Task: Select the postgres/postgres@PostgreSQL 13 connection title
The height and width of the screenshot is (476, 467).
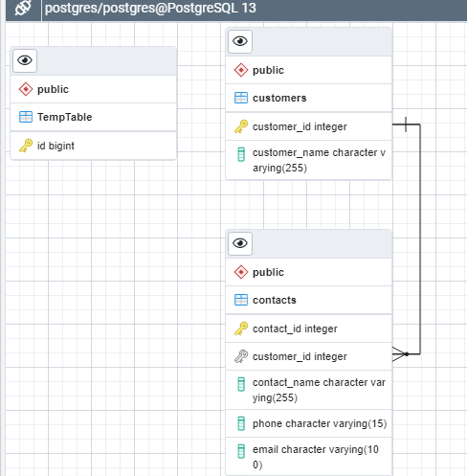Action: [x=150, y=8]
